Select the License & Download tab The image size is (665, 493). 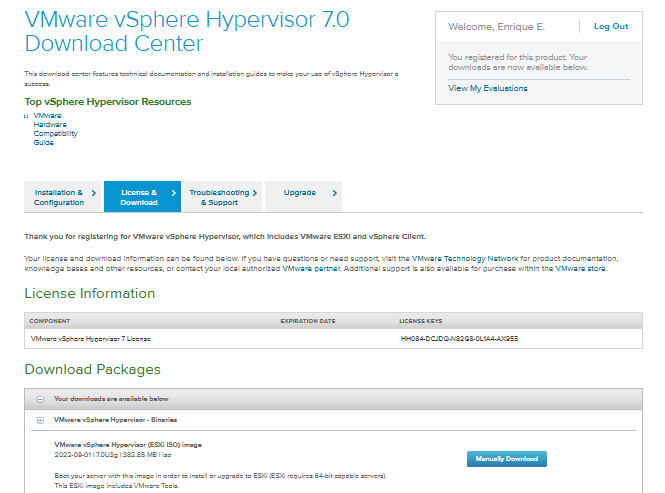[x=142, y=197]
